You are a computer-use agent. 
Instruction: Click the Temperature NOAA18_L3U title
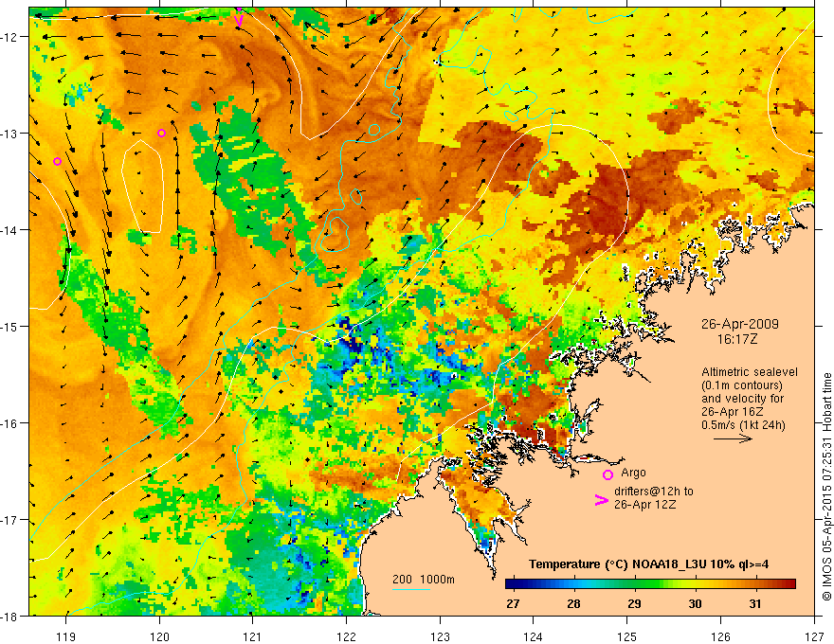tap(648, 564)
